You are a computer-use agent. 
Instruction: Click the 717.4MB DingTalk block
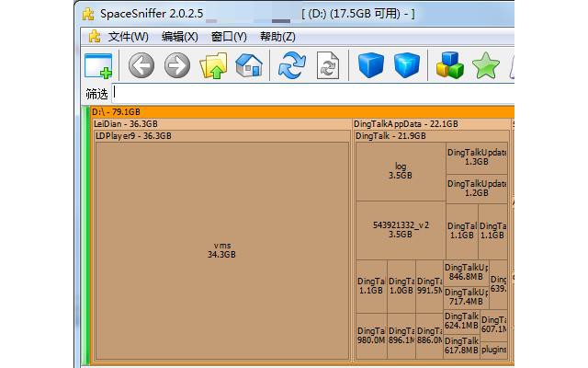click(466, 297)
